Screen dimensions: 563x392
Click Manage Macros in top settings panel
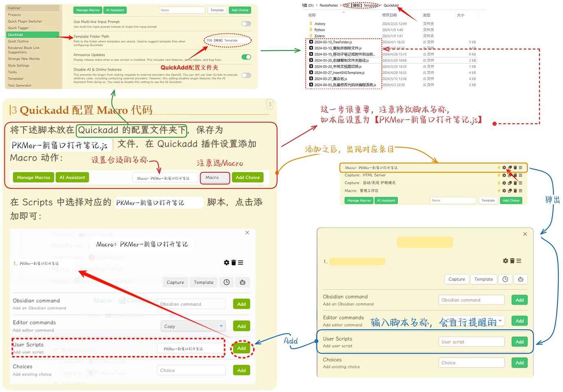point(88,10)
